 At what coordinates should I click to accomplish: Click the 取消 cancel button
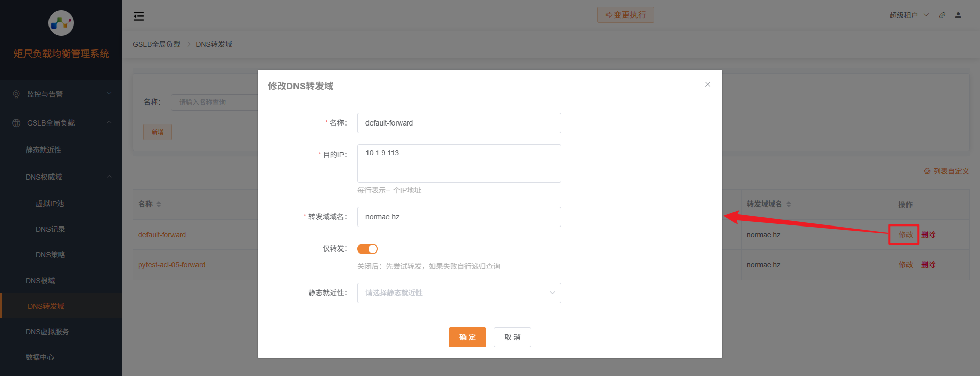[x=512, y=337]
